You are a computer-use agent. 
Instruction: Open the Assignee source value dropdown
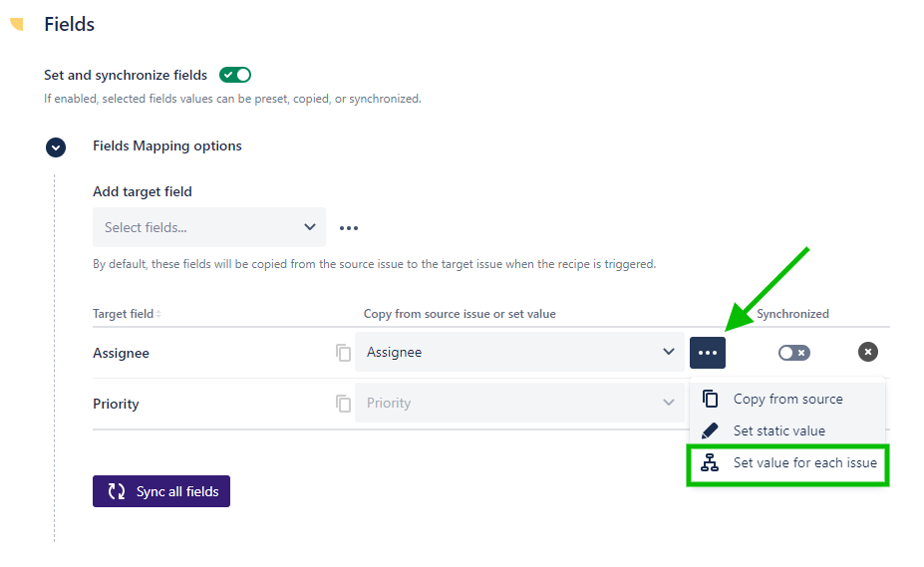pyautogui.click(x=519, y=353)
